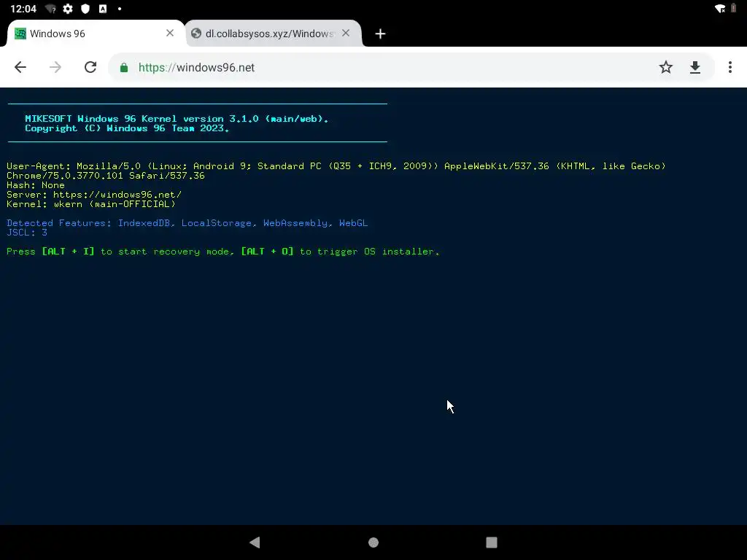Screen dimensions: 747x560
Task: Click the '[ALT + O]' OS installer text
Action: (x=267, y=252)
